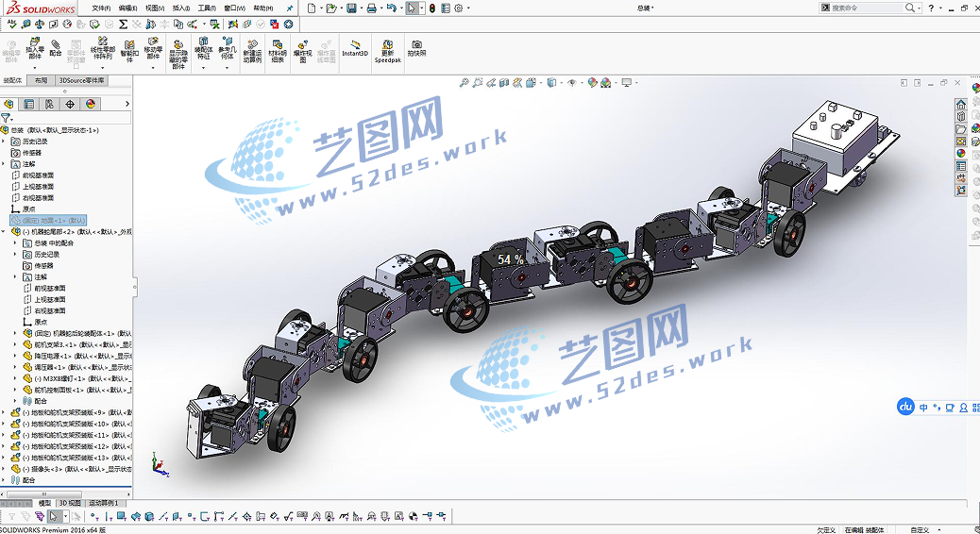The image size is (980, 534).
Task: Click the Zoom to Fit magnifier icon
Action: tap(464, 82)
